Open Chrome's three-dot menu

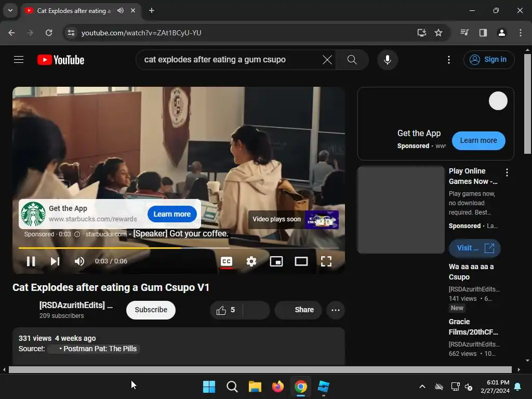point(521,33)
